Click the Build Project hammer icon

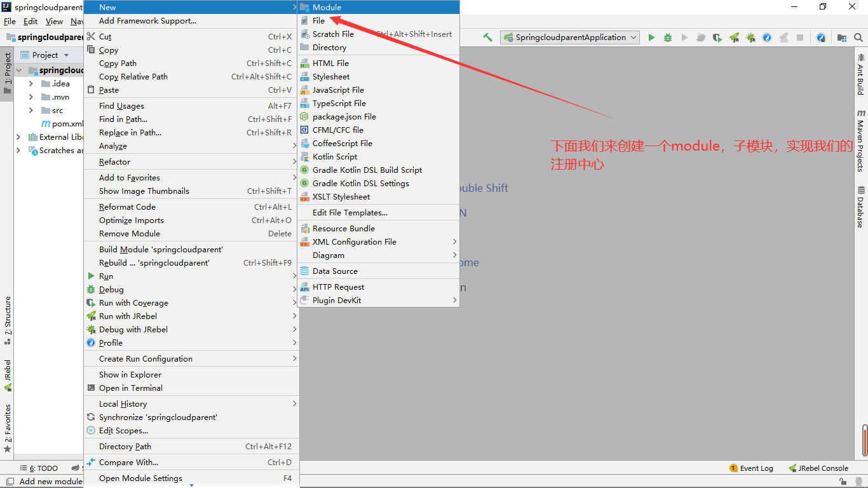point(487,37)
